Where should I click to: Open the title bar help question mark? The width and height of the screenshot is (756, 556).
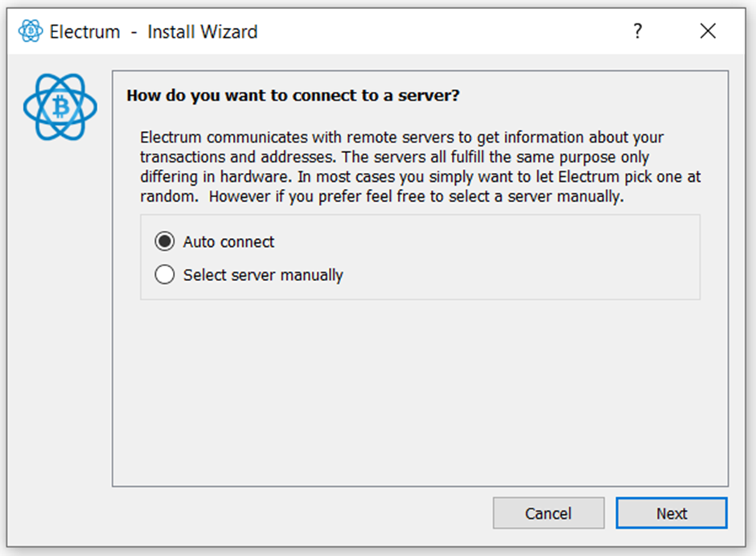point(638,31)
